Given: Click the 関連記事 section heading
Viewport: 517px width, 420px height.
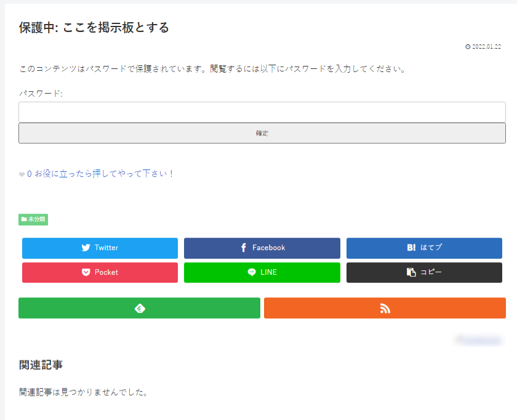Looking at the screenshot, I should click(x=41, y=365).
